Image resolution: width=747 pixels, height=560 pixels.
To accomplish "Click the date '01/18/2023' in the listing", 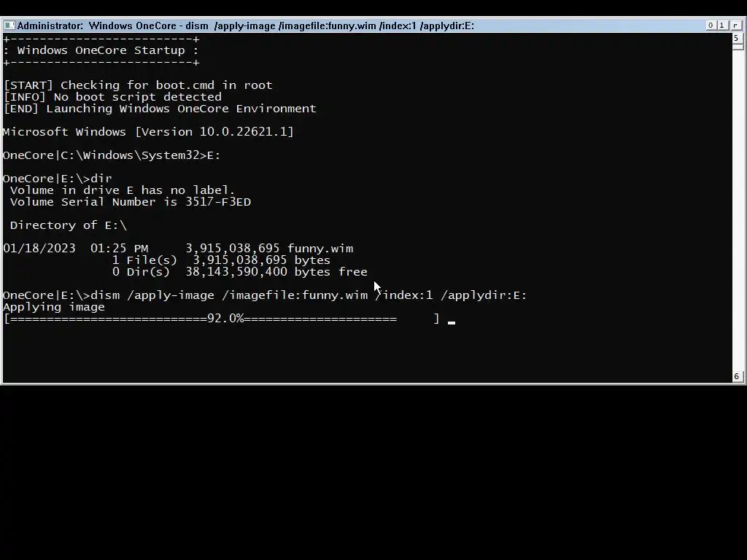I will 39,249.
